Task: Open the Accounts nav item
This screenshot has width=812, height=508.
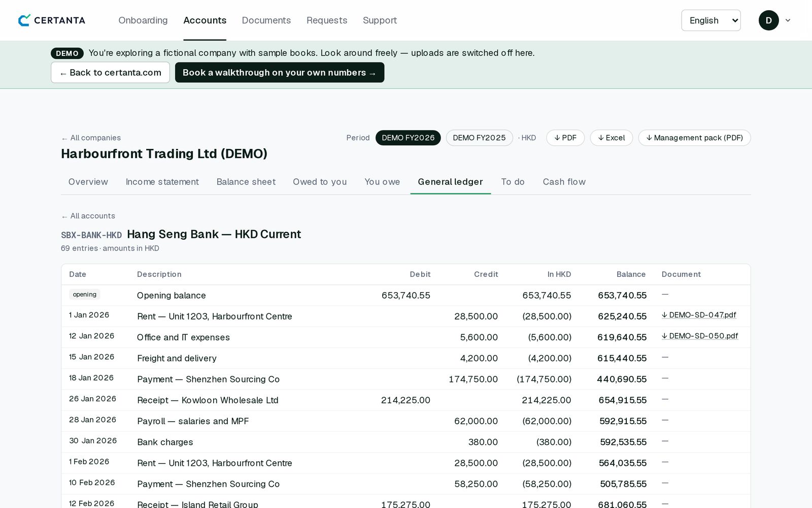Action: pyautogui.click(x=205, y=20)
